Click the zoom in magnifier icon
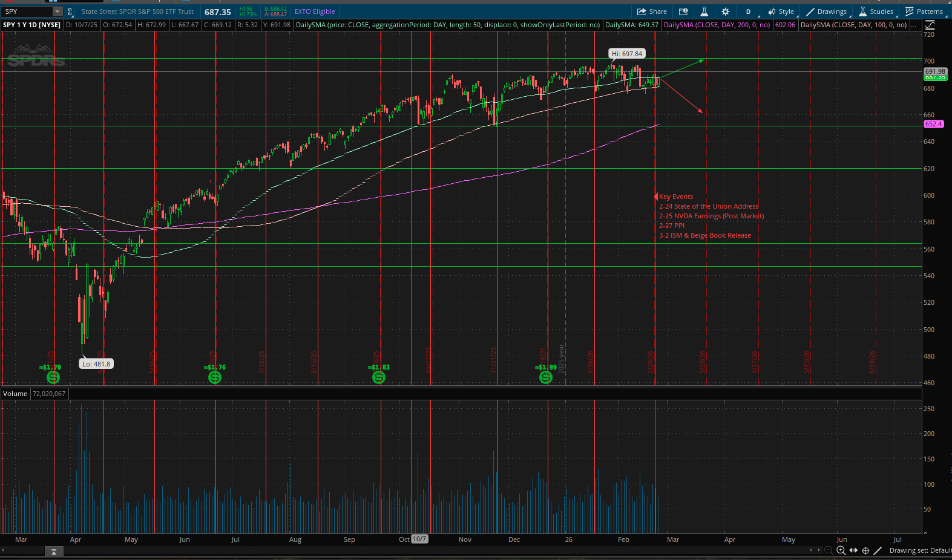952x560 pixels. coord(841,550)
